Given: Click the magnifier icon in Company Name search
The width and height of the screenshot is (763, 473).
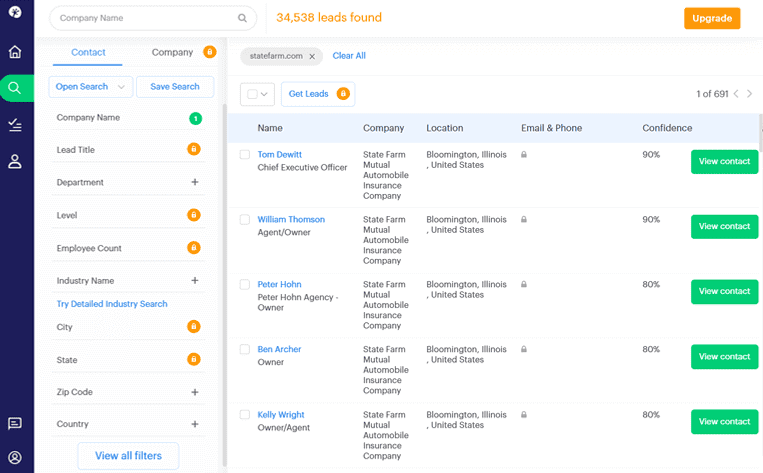Looking at the screenshot, I should [x=242, y=18].
